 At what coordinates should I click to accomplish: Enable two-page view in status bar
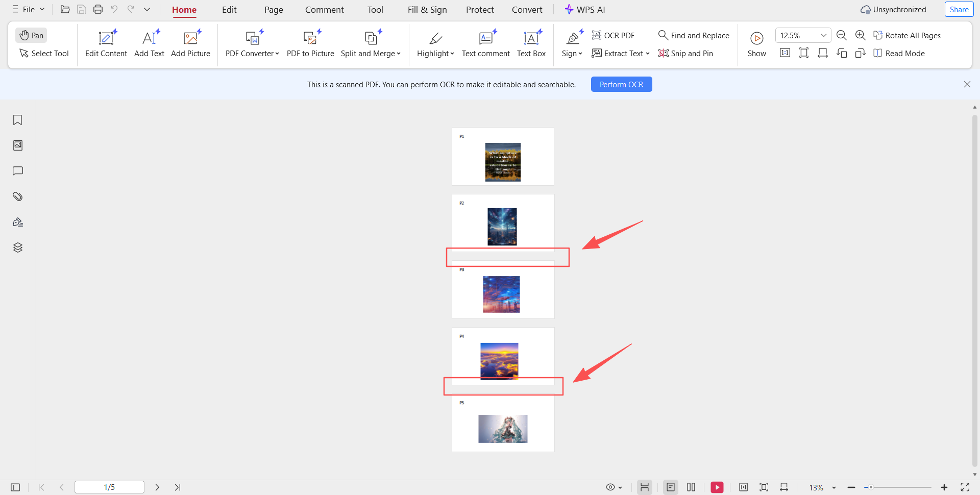point(691,487)
